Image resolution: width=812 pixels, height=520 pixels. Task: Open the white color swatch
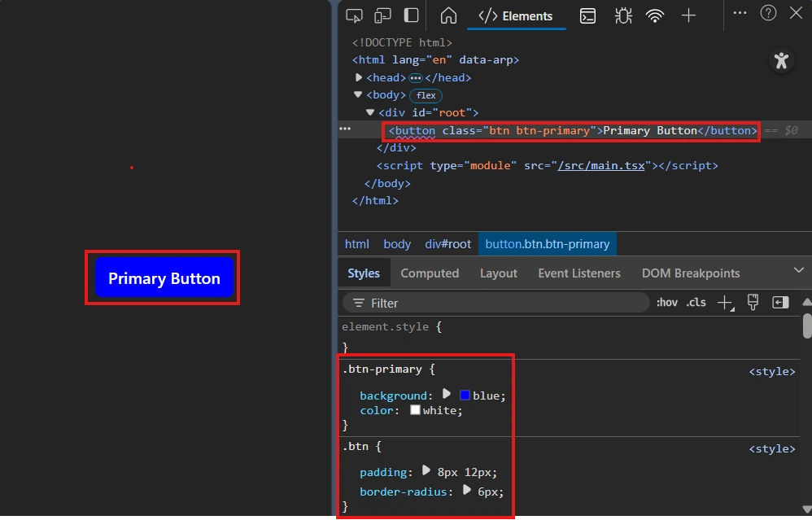[x=415, y=410]
